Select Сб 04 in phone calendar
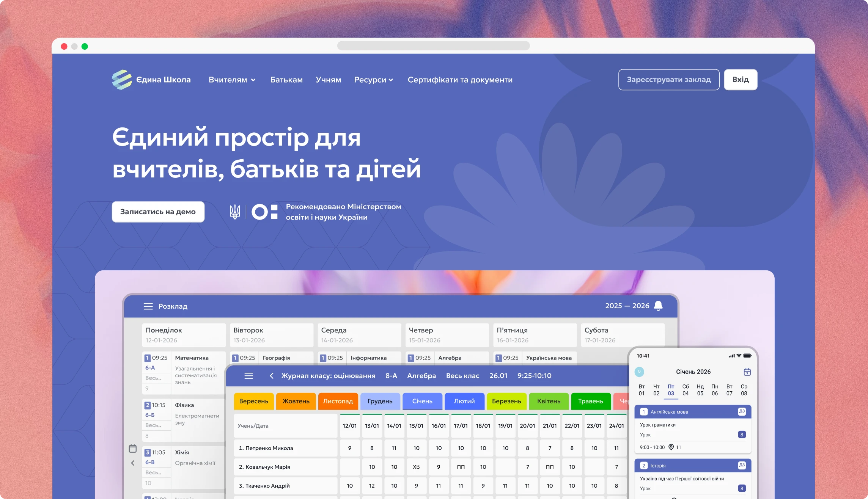The height and width of the screenshot is (499, 868). pos(686,390)
